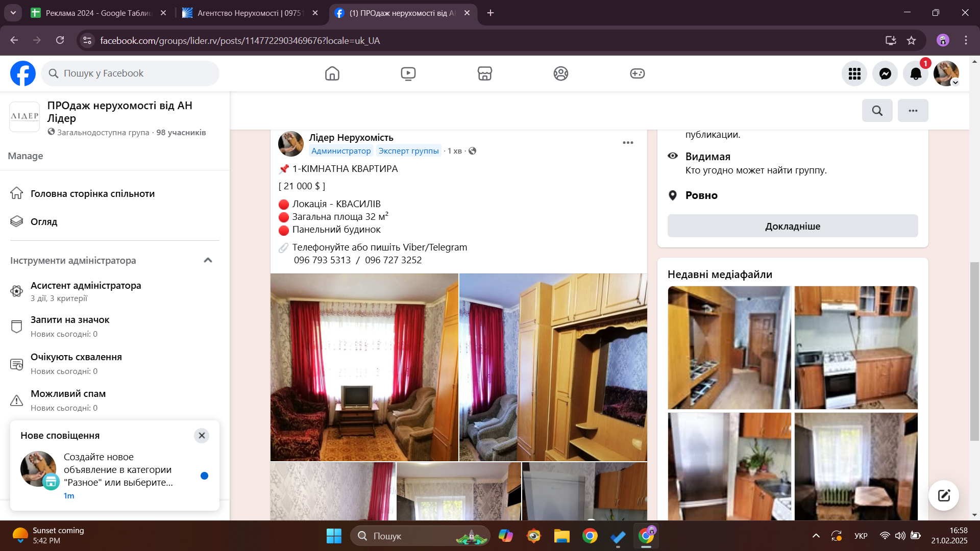
Task: Click the group search magnifier button
Action: (877, 110)
